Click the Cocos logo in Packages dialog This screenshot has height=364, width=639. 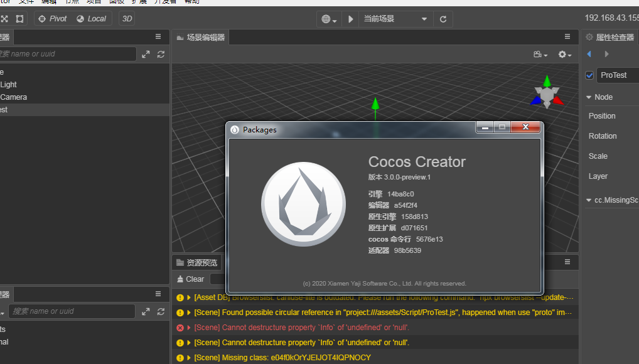(304, 204)
